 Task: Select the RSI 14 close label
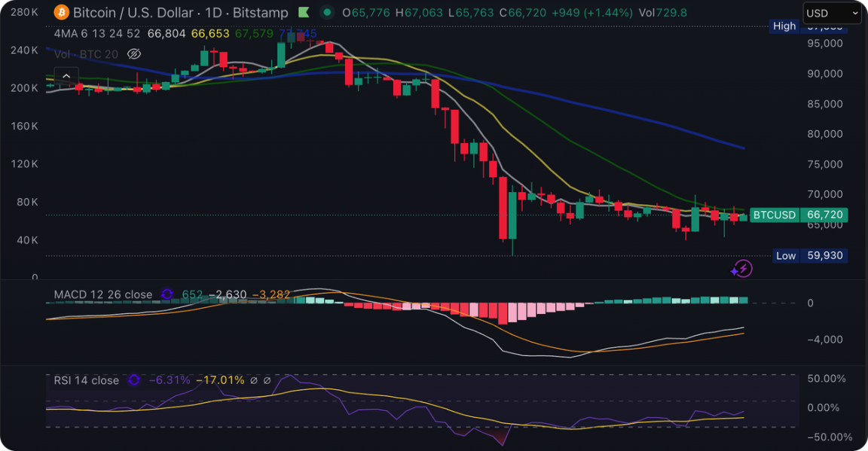(87, 380)
